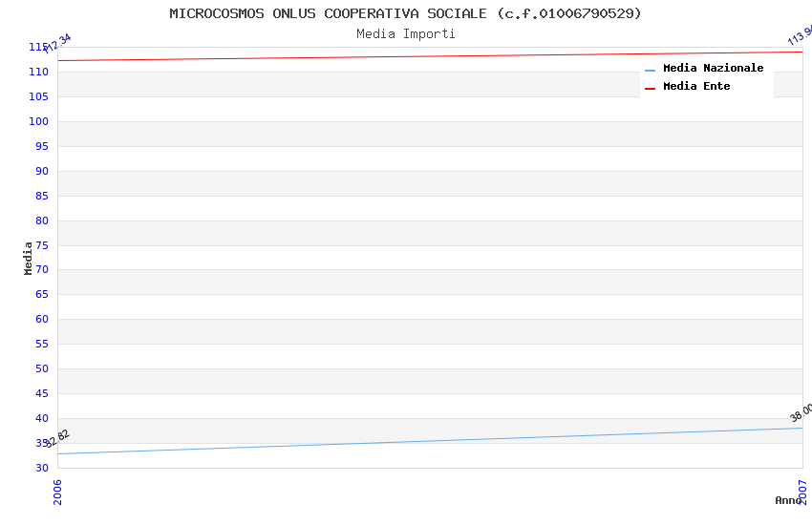
Task: Click the 2006 x-axis label
Action: click(57, 492)
